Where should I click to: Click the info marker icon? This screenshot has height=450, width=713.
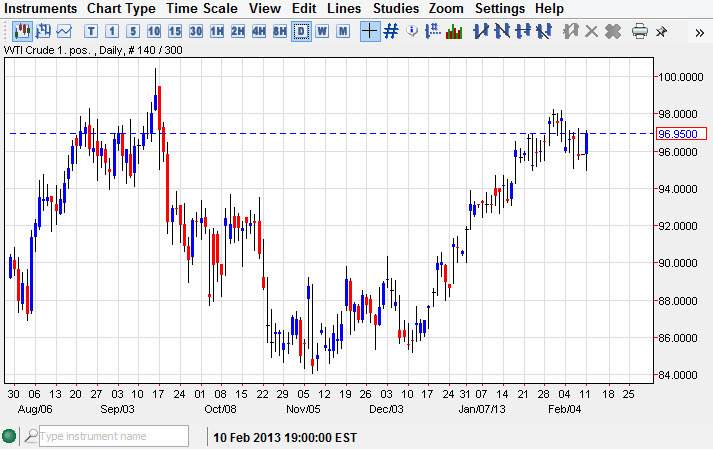[411, 31]
